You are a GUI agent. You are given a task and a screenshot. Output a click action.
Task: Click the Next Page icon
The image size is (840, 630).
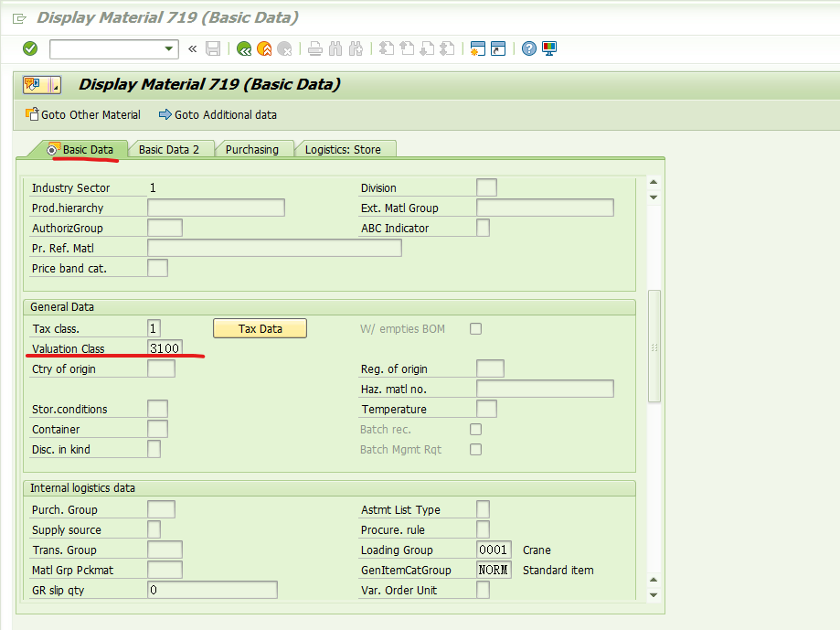coord(427,48)
